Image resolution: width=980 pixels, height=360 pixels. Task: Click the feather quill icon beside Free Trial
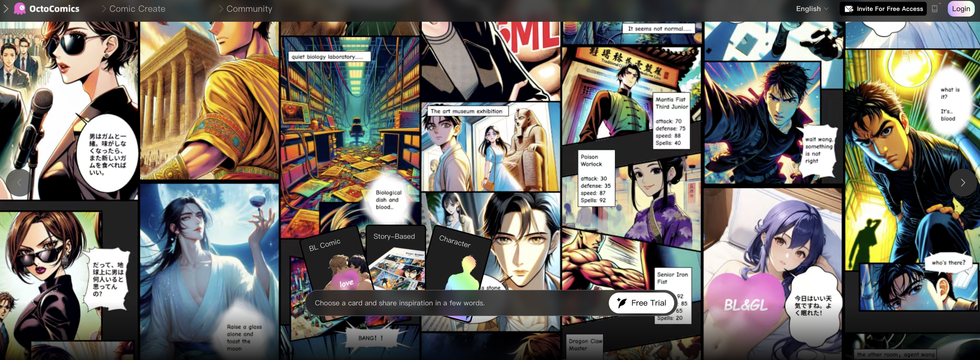[621, 303]
